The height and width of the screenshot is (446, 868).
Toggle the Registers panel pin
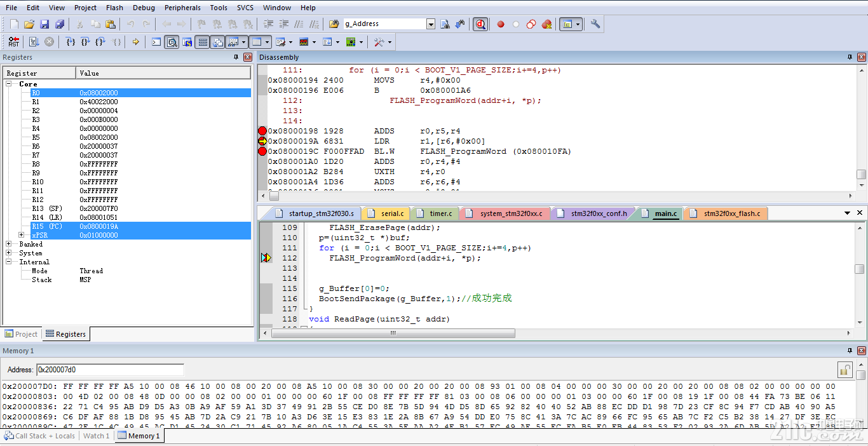click(x=236, y=57)
